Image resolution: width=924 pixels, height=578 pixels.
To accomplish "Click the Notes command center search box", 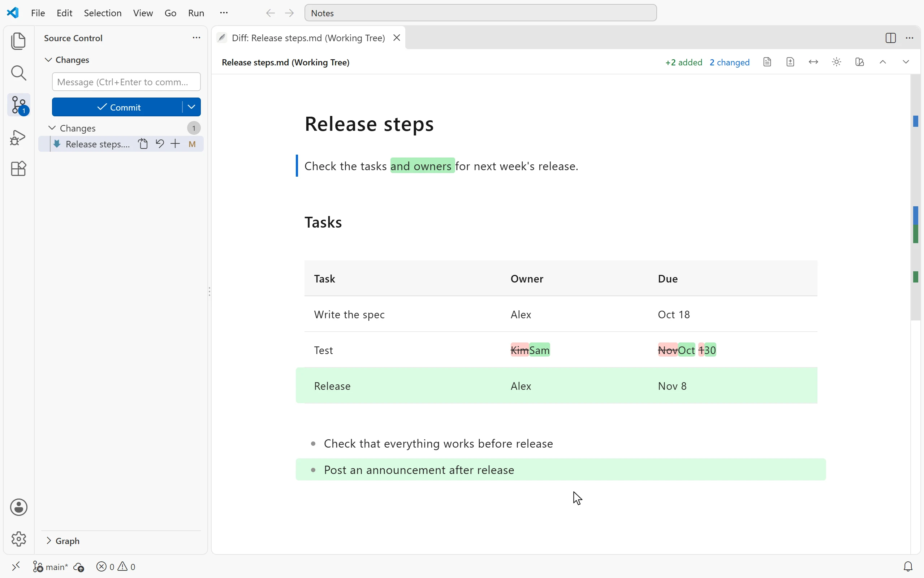I will pos(480,13).
